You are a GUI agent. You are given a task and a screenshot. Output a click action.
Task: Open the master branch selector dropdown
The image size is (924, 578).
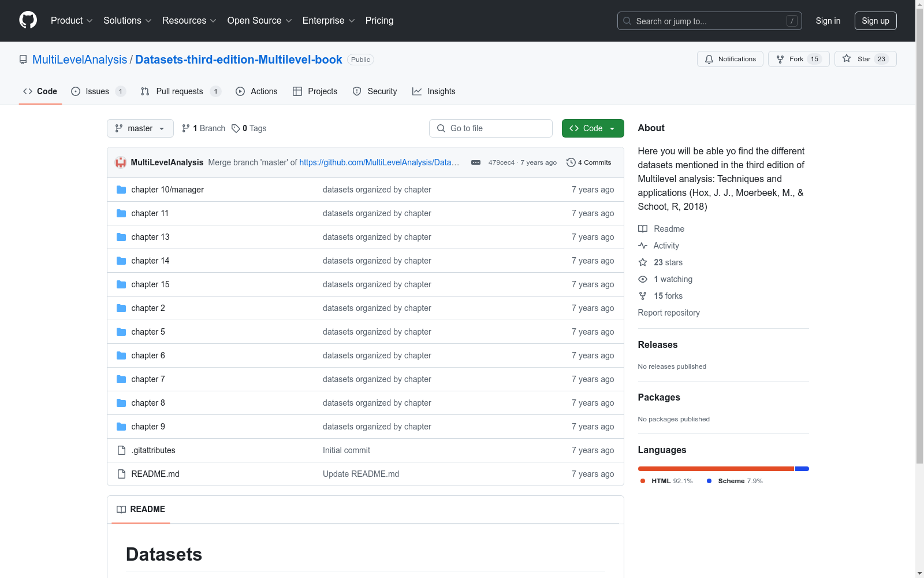click(140, 128)
